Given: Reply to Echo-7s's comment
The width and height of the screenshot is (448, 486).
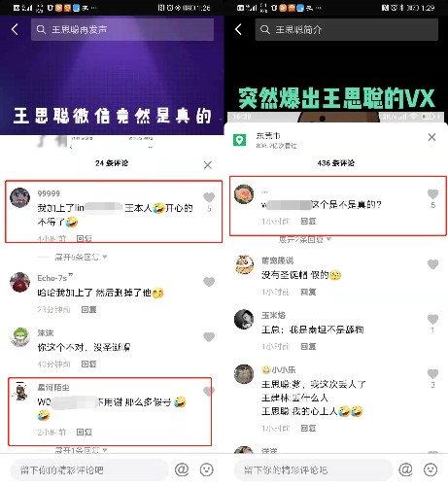Looking at the screenshot, I should point(88,309).
